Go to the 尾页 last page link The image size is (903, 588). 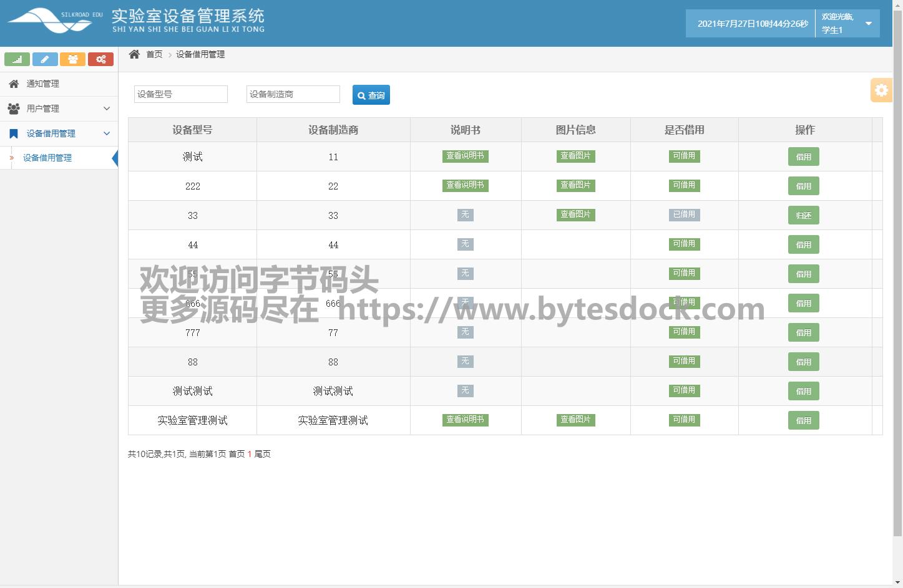point(262,454)
